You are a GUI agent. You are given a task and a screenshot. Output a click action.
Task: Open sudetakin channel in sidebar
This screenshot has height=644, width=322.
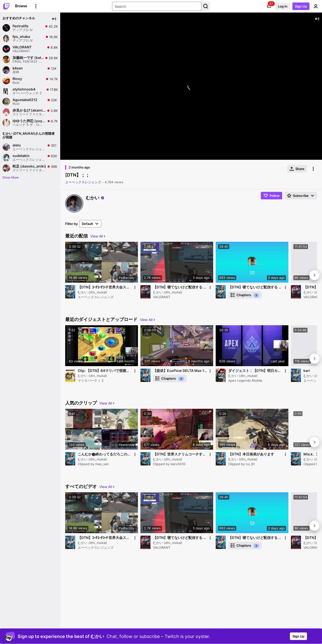(x=30, y=157)
